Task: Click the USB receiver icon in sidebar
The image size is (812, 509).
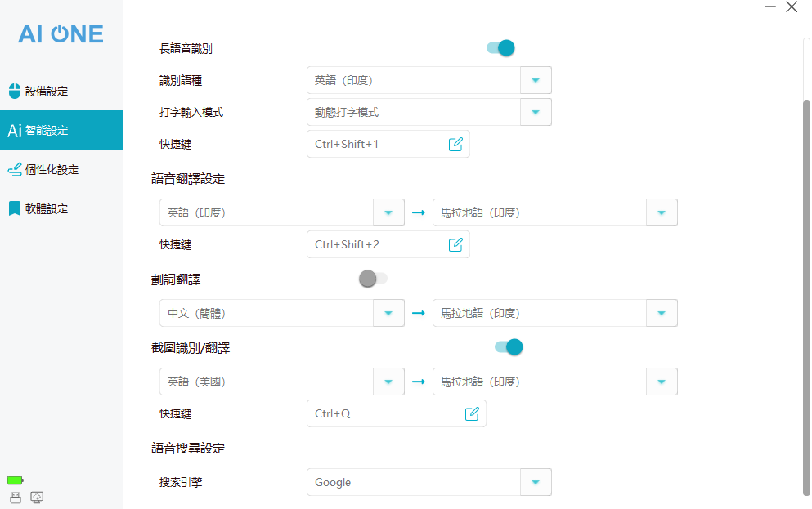Action: (x=16, y=497)
